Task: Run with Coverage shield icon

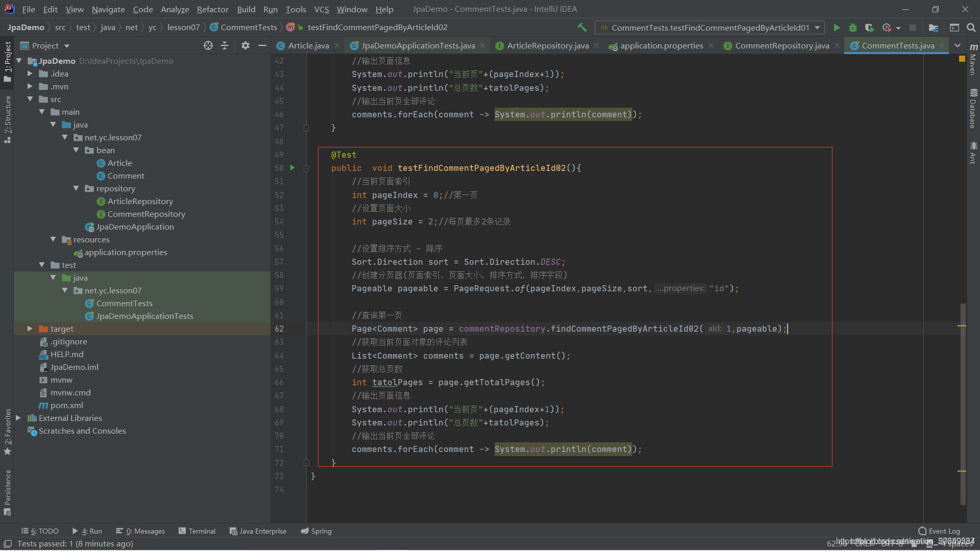Action: point(869,28)
